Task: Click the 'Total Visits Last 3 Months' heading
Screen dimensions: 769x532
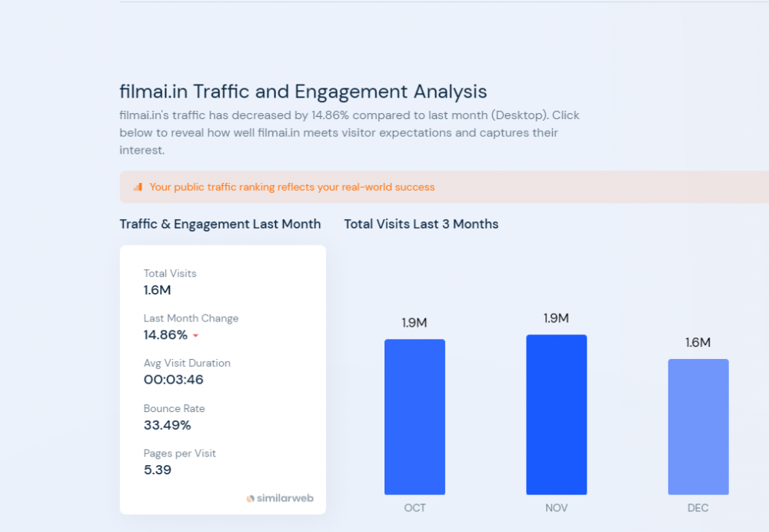Action: (x=421, y=224)
